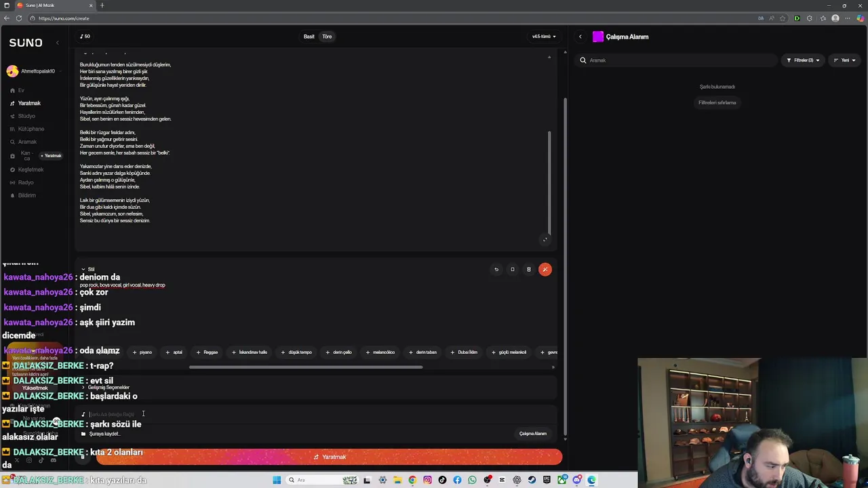The image size is (868, 488).
Task: Open the Filtreler (3) dropdown
Action: pyautogui.click(x=803, y=60)
